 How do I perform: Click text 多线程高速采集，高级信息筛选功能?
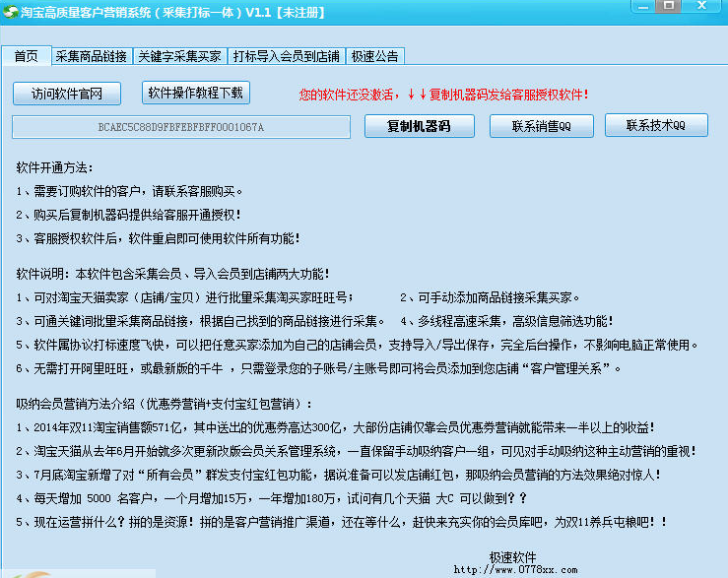(x=506, y=321)
